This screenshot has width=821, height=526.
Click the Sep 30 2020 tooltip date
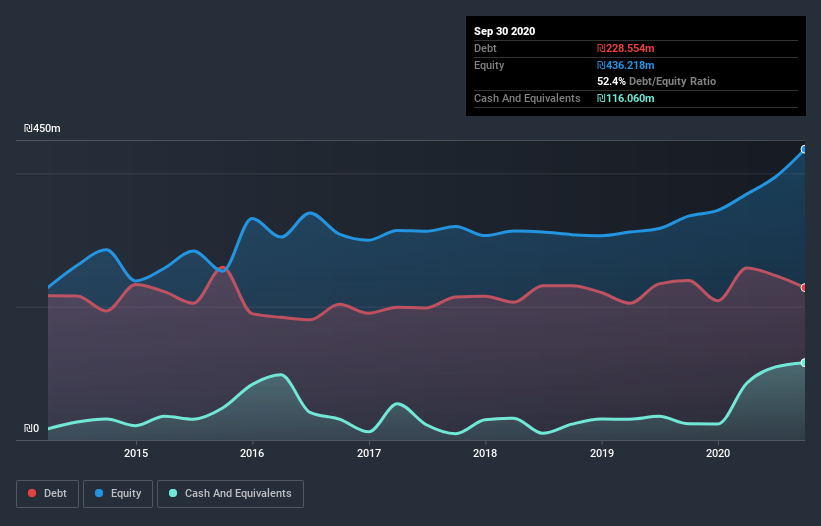[x=505, y=31]
